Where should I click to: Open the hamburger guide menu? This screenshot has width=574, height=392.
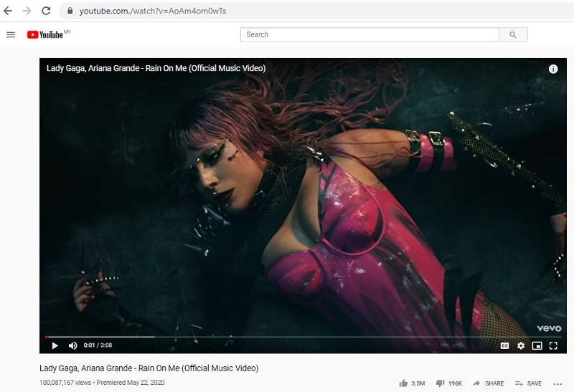tap(11, 34)
